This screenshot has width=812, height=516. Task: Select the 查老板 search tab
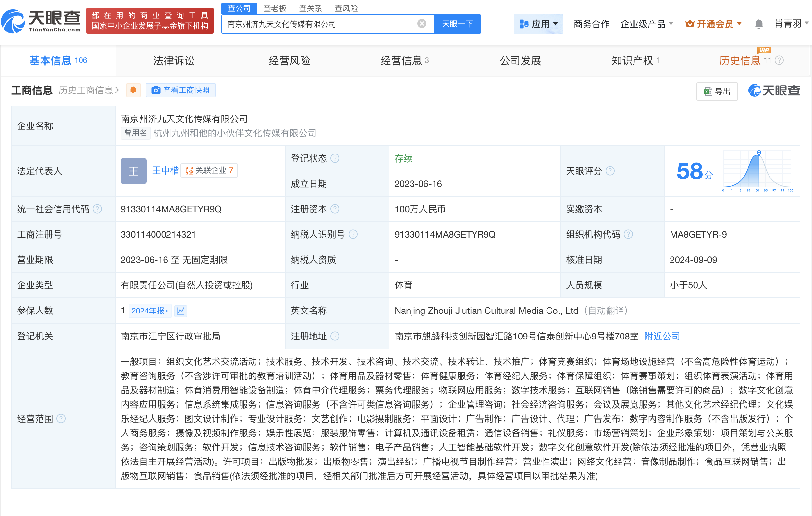coord(275,8)
